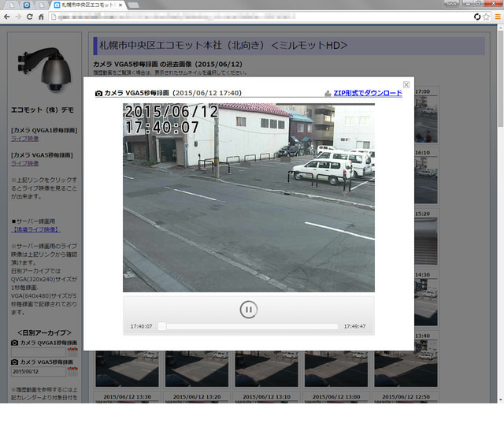Open the thumbnail above 2015/06/12 13:30

(127, 369)
